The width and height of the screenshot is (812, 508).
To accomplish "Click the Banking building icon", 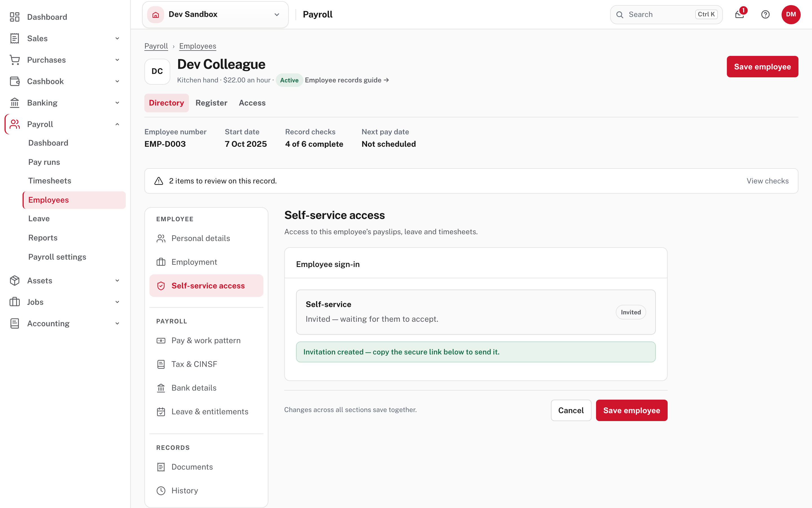I will (x=14, y=103).
